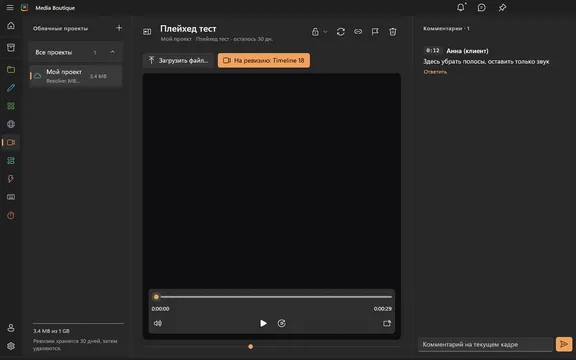Open the settings gear icon
Image resolution: width=576 pixels, height=360 pixels.
tap(11, 346)
